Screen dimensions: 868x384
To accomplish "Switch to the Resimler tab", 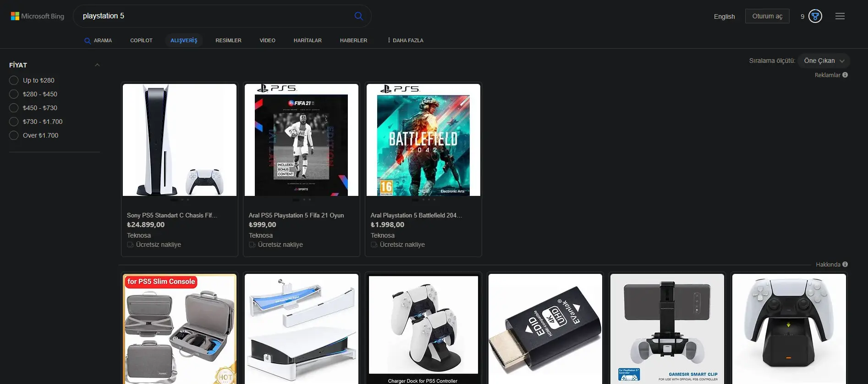I will pyautogui.click(x=228, y=40).
